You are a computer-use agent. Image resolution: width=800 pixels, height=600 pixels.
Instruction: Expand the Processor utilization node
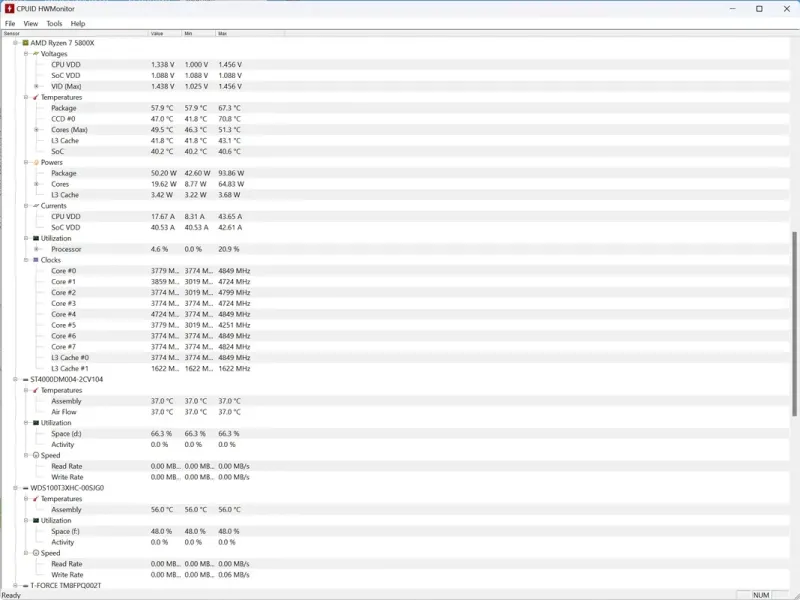point(36,249)
